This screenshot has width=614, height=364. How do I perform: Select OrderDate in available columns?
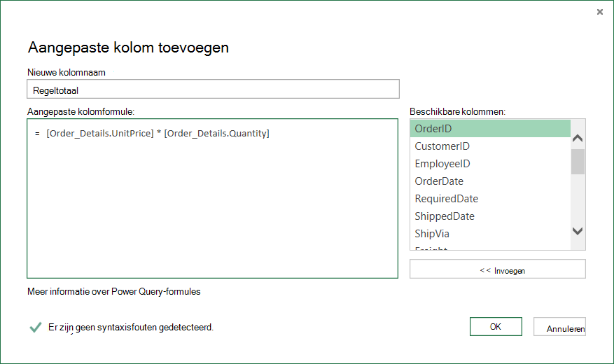(x=490, y=181)
